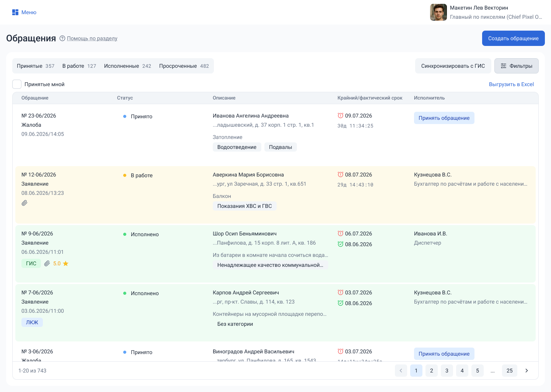551x392 pixels.
Task: Click the paperclip icon next to ГИС badge
Action: click(47, 263)
